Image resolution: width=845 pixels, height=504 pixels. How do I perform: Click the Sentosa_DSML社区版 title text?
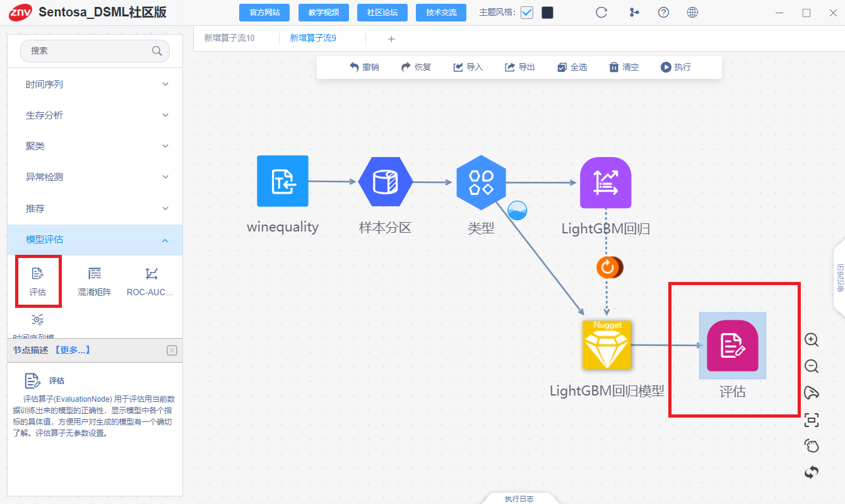(102, 12)
